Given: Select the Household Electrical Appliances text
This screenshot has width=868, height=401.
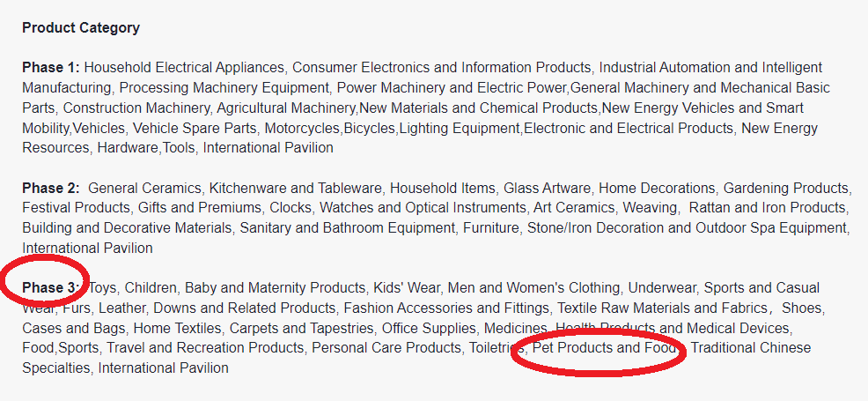Looking at the screenshot, I should click(184, 67).
